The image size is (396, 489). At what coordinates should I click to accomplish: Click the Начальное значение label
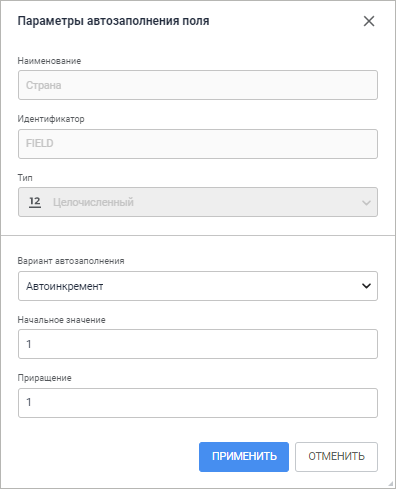pos(62,320)
